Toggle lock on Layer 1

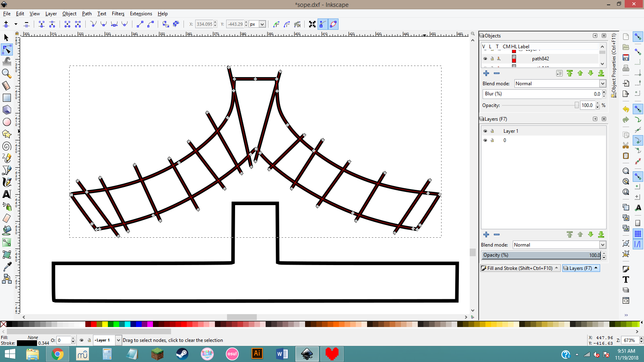pos(492,131)
